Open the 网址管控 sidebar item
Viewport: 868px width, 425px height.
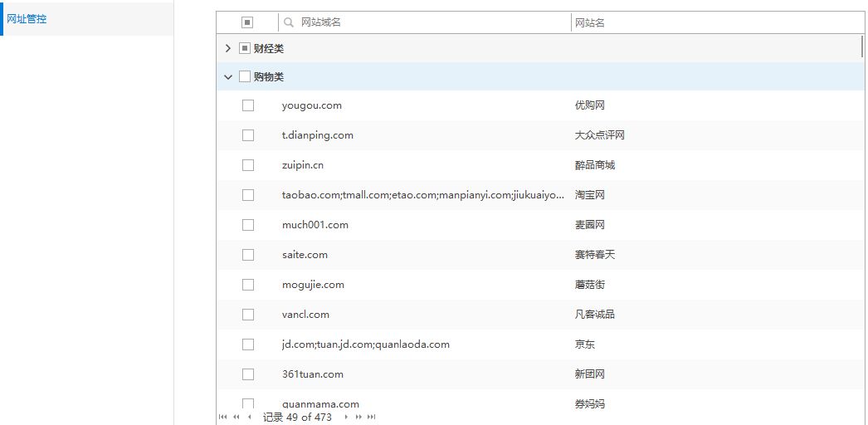87,19
